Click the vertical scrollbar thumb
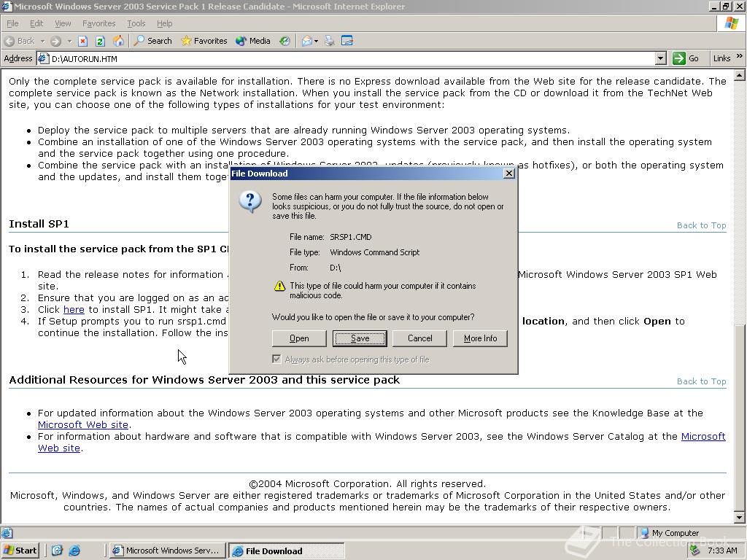The width and height of the screenshot is (747, 560). 740,418
